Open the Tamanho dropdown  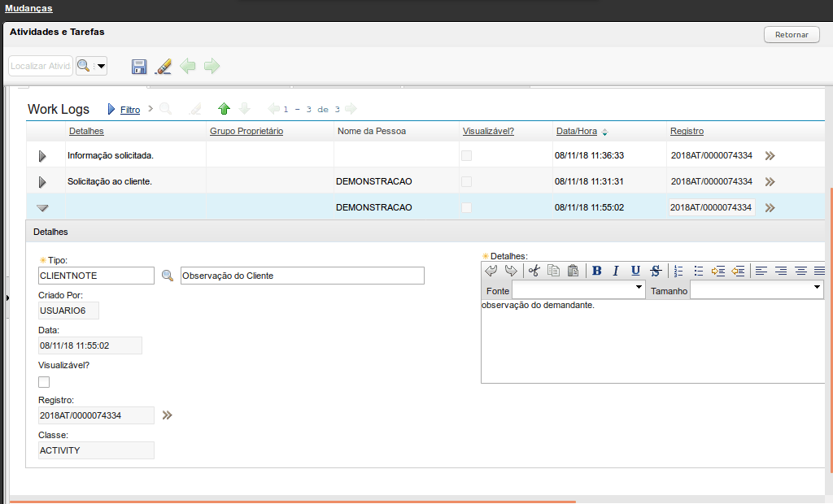757,290
